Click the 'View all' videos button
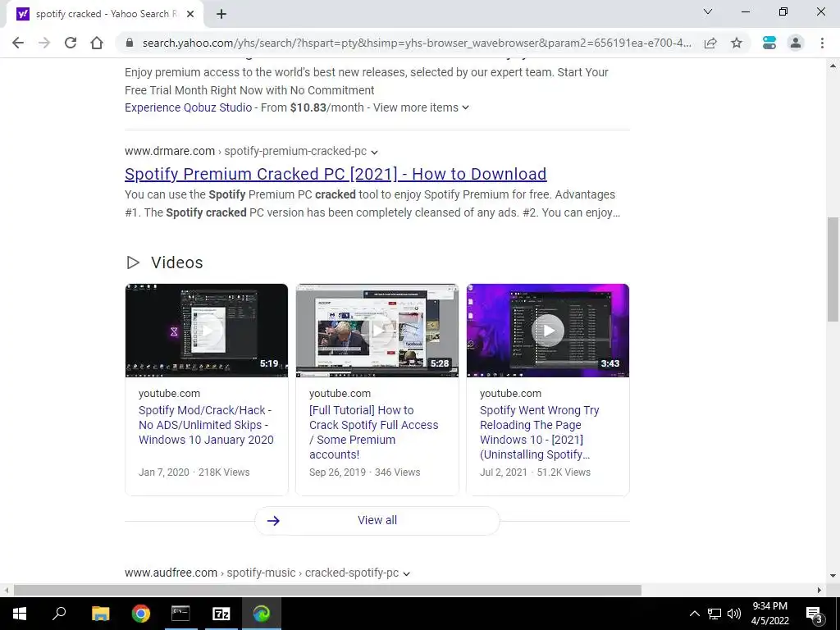 pyautogui.click(x=377, y=520)
